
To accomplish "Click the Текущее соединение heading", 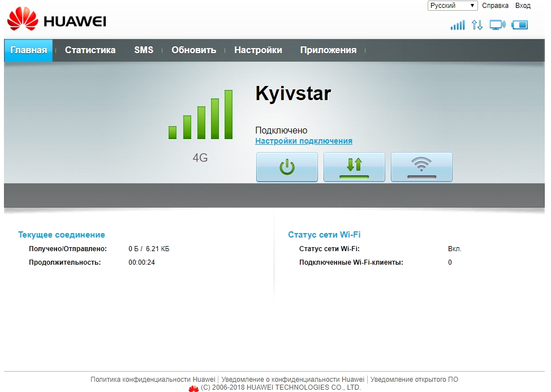I will coord(62,235).
